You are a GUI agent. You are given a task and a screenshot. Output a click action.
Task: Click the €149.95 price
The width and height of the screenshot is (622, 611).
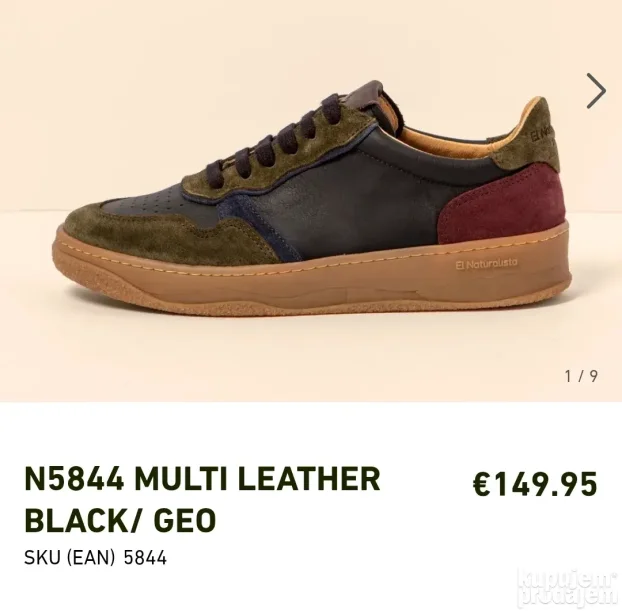(x=535, y=484)
